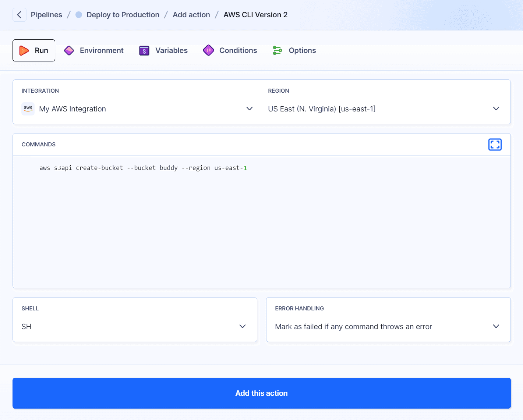Select the Environment diamond icon
The height and width of the screenshot is (420, 523).
pos(69,50)
